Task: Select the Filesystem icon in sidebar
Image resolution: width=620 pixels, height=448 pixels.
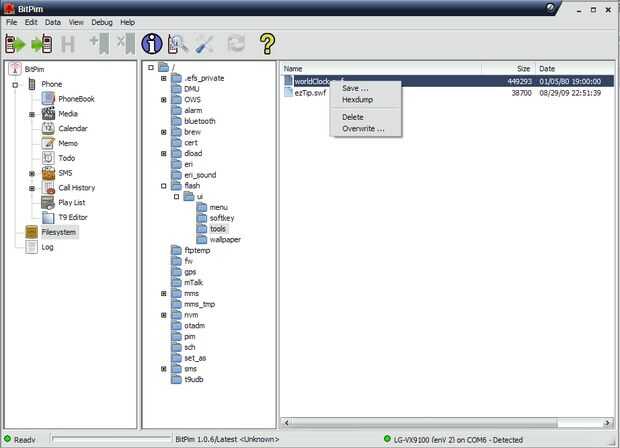Action: (x=32, y=232)
